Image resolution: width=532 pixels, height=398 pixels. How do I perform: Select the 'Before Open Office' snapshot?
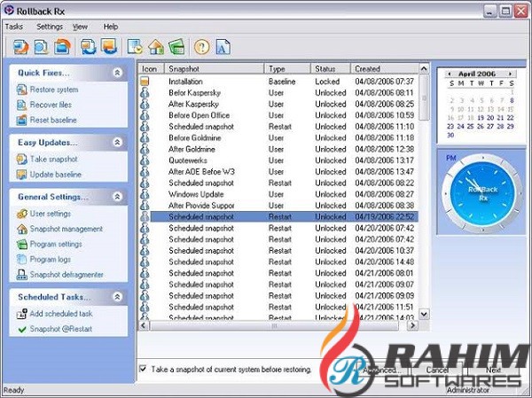(x=279, y=115)
